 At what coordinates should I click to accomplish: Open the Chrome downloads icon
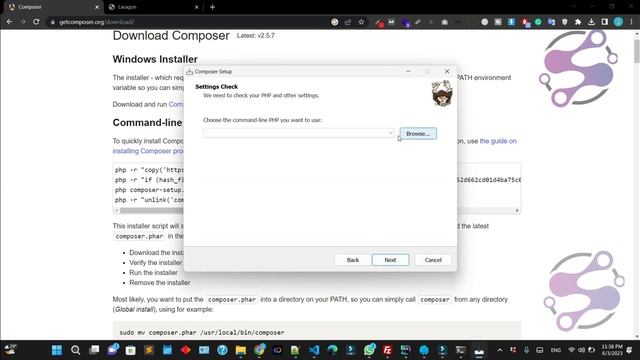click(591, 22)
